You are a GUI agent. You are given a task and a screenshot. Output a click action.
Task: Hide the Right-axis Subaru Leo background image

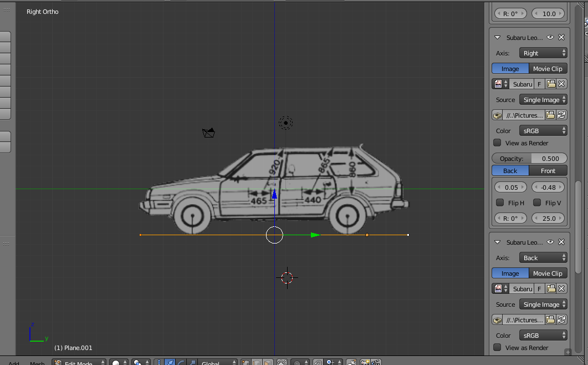[550, 37]
